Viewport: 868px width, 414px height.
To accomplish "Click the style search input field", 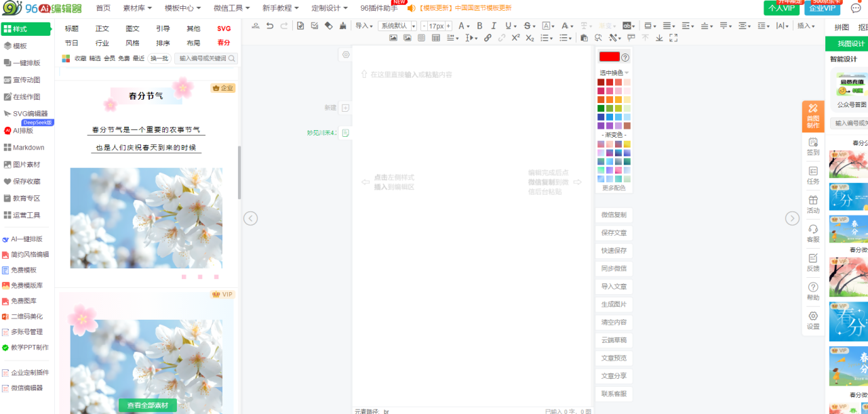I will pos(202,59).
